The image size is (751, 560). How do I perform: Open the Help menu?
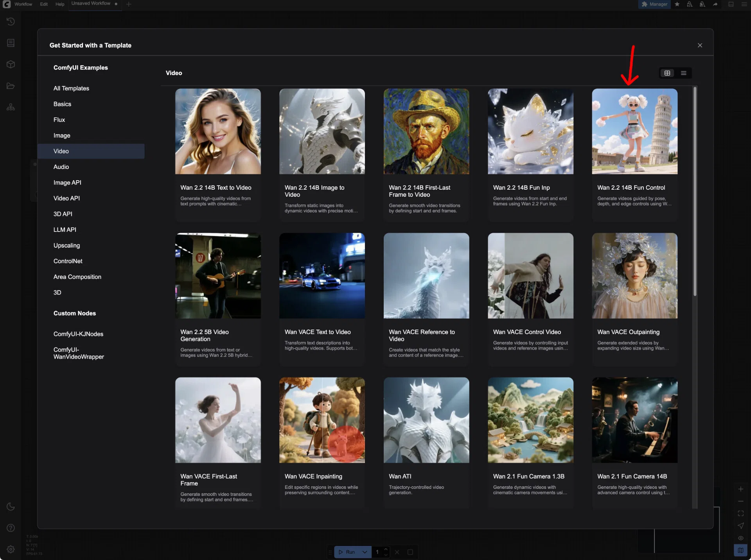(60, 4)
